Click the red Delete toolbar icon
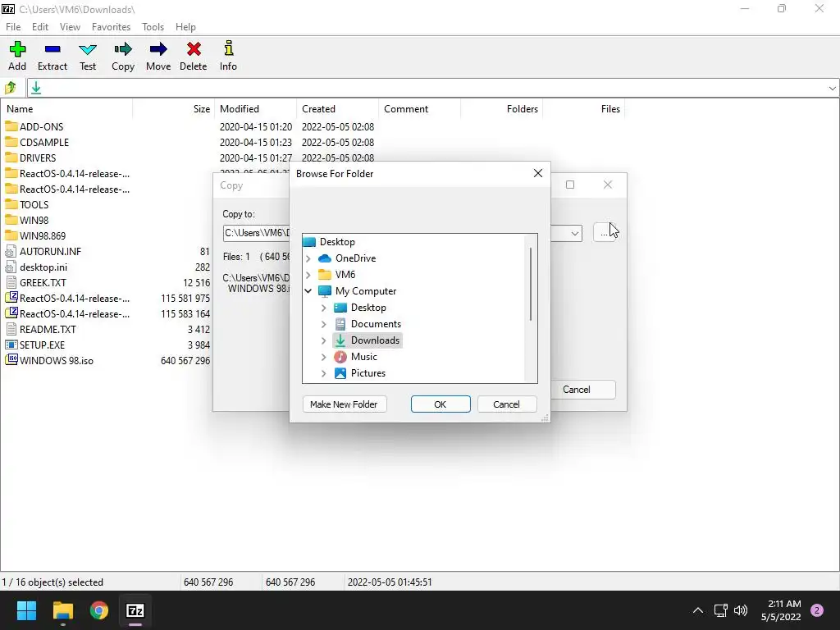 click(194, 49)
